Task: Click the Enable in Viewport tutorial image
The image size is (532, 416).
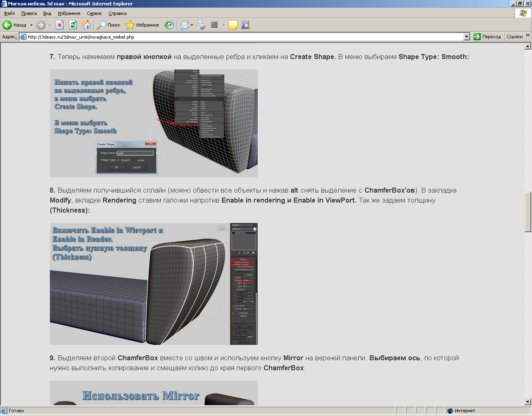Action: click(154, 284)
